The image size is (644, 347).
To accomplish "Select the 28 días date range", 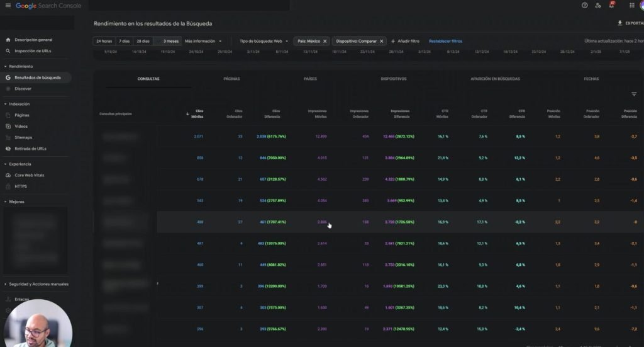I will 143,41.
